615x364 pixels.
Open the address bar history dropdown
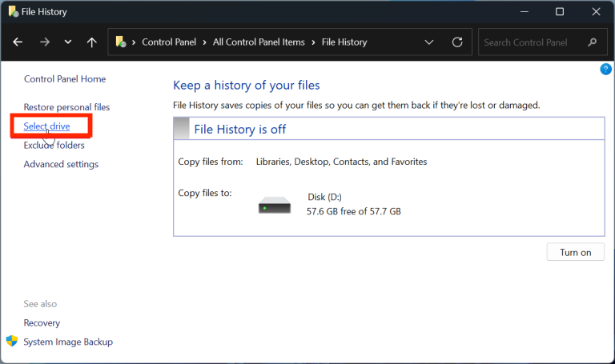click(429, 42)
